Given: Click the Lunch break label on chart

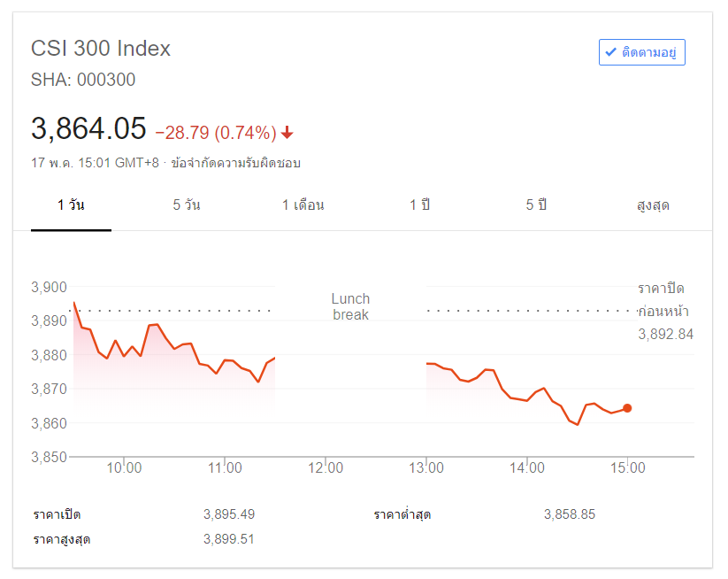Looking at the screenshot, I should point(350,306).
